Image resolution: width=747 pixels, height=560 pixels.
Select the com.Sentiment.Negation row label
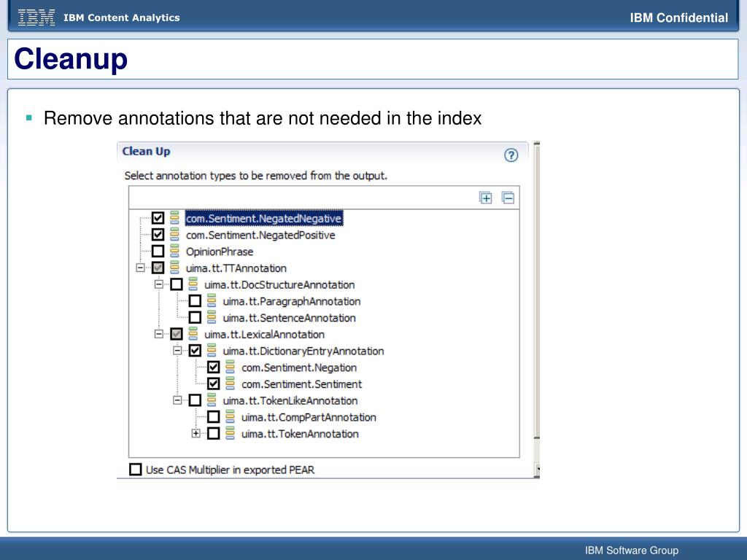[x=299, y=367]
